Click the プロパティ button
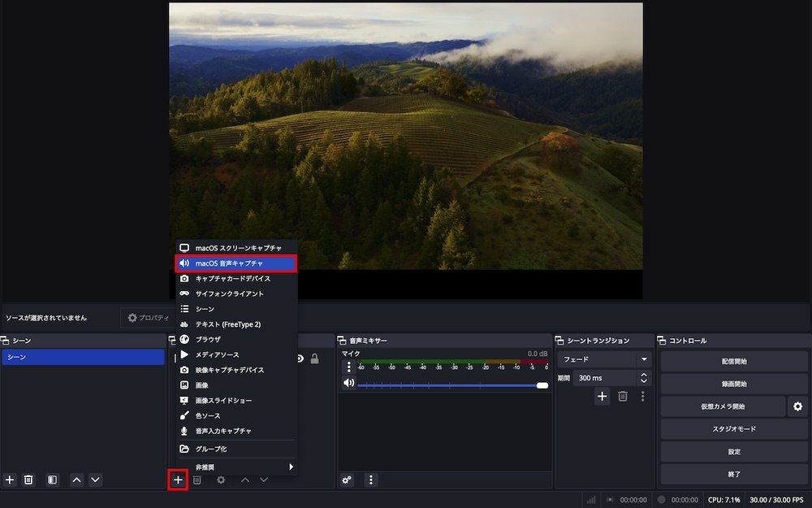This screenshot has height=508, width=812. (148, 318)
